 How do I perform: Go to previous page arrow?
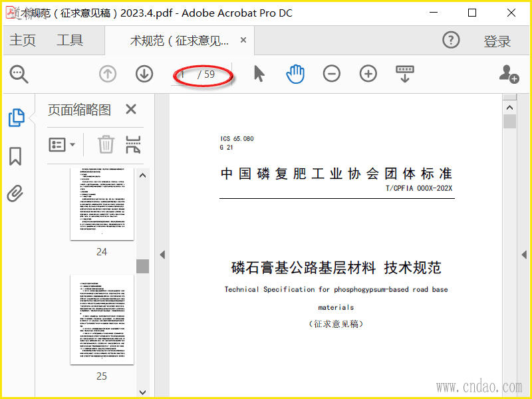[x=108, y=74]
